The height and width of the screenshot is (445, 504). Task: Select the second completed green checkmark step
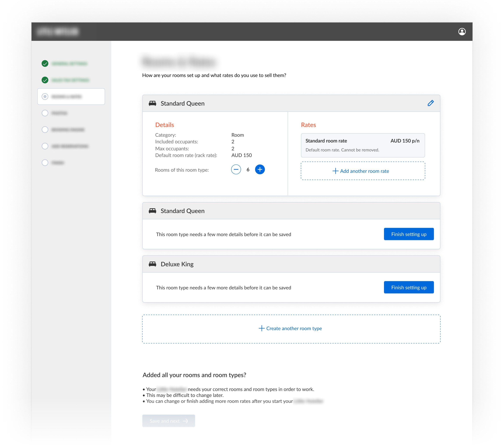(x=45, y=80)
